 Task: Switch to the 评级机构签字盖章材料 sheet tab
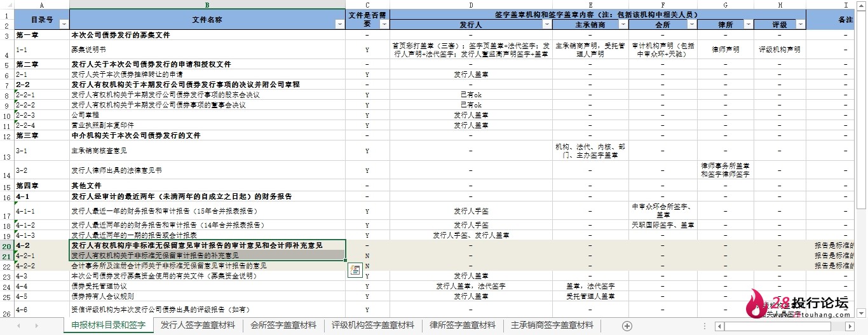373,325
